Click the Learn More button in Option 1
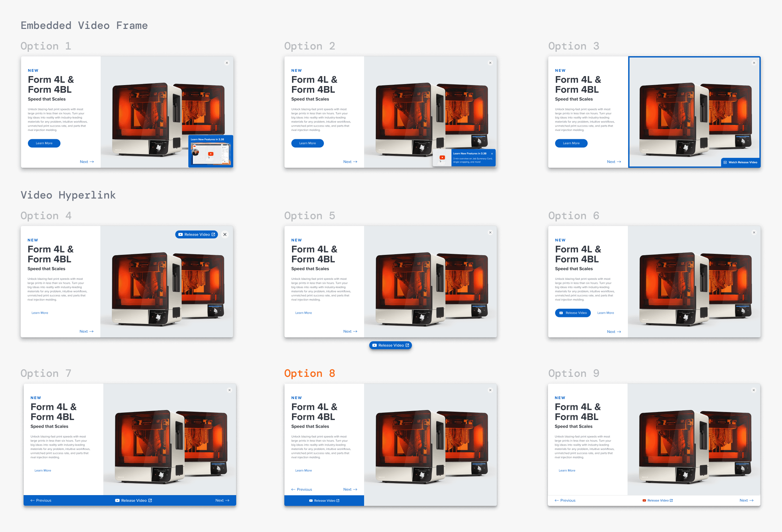Viewport: 782px width, 532px height. pyautogui.click(x=44, y=143)
